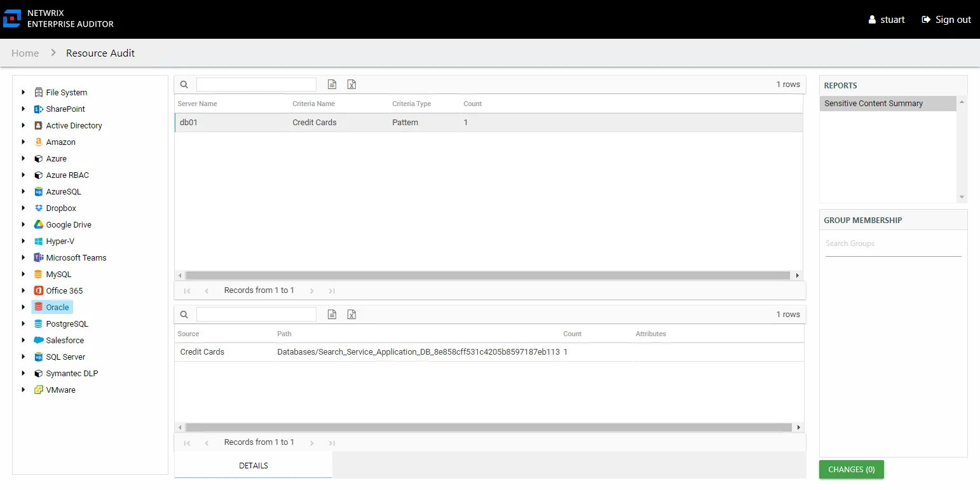Click the SharePoint tree icon
Viewport: 980px width, 490px height.
pos(39,109)
